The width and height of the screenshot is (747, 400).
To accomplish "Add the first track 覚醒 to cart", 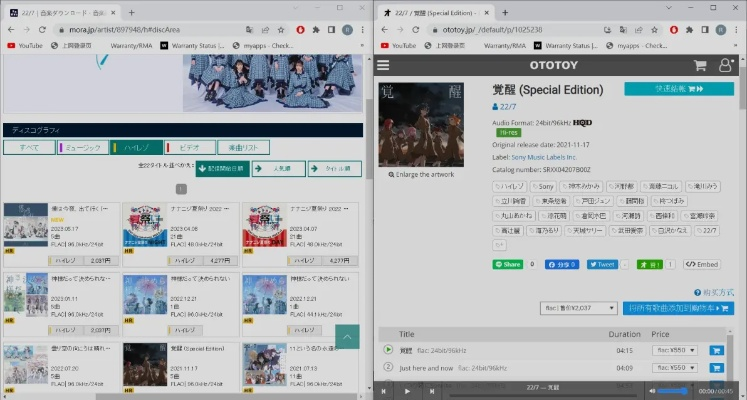I will [x=716, y=350].
